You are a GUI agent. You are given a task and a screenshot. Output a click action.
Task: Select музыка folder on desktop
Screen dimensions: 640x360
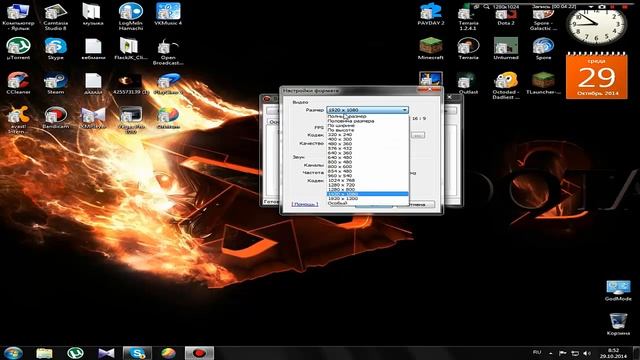click(x=93, y=15)
